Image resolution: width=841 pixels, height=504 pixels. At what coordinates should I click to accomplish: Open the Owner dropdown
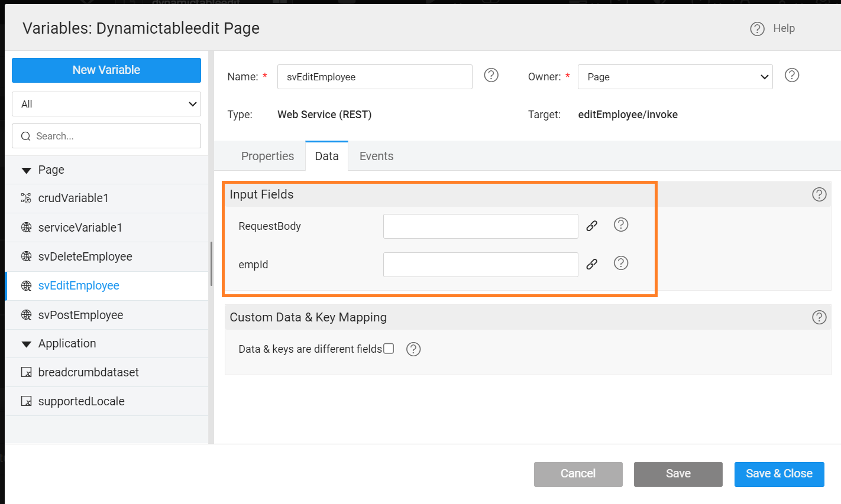pos(675,77)
